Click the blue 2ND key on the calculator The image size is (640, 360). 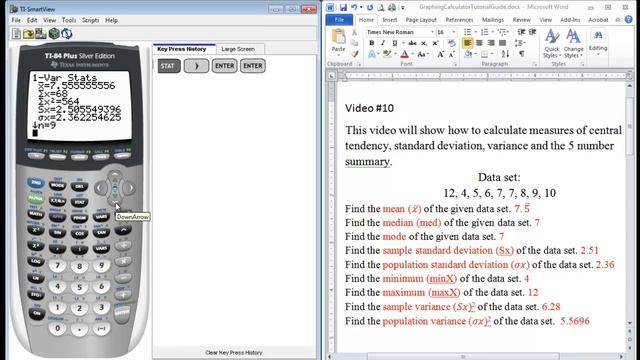pyautogui.click(x=36, y=182)
